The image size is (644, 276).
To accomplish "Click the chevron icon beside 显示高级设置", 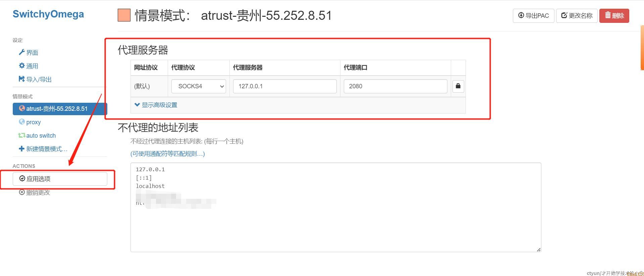I will [x=137, y=105].
